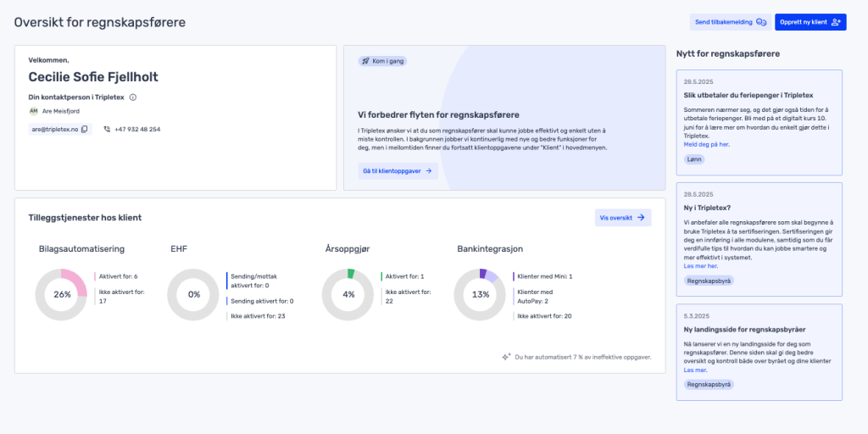Click the Bankintegrasjon 13% donut chart
Screen dimensions: 868x434
click(480, 295)
